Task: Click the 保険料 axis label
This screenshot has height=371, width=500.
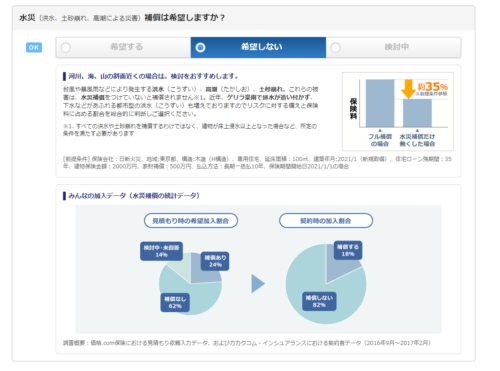Action: (353, 109)
